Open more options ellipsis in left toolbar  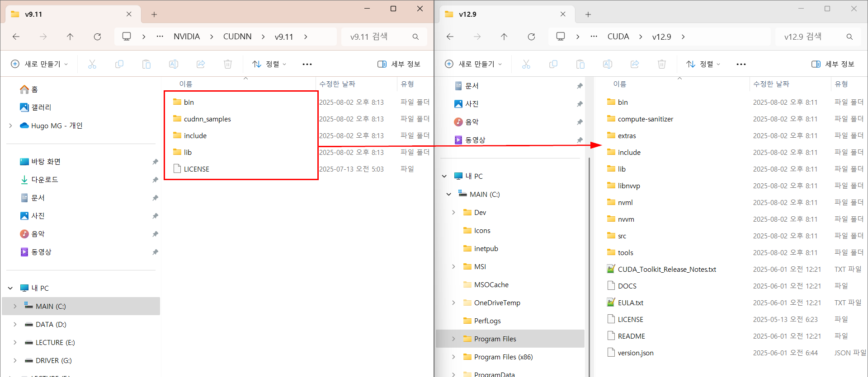click(307, 64)
